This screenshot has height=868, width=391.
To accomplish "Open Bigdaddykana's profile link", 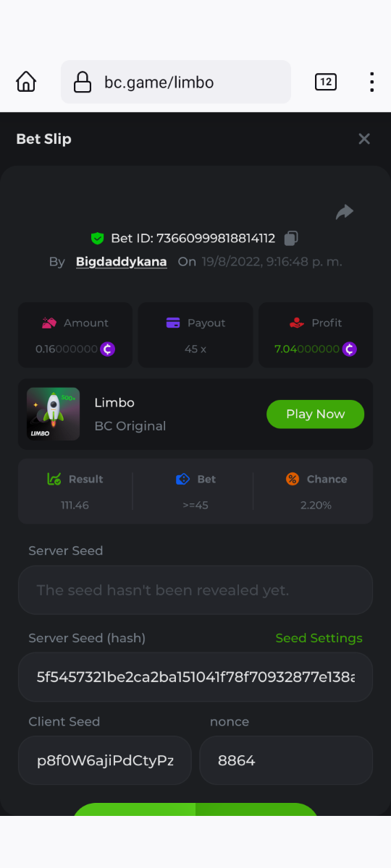I will [x=122, y=261].
